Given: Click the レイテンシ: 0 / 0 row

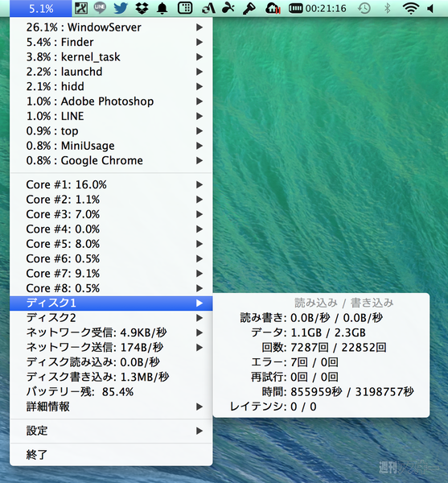Looking at the screenshot, I should point(321,407).
